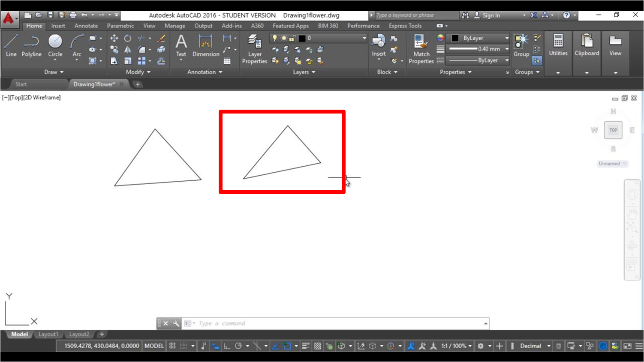Screen dimensions: 644x362
Task: Click the Rotate tool icon
Action: point(128,38)
